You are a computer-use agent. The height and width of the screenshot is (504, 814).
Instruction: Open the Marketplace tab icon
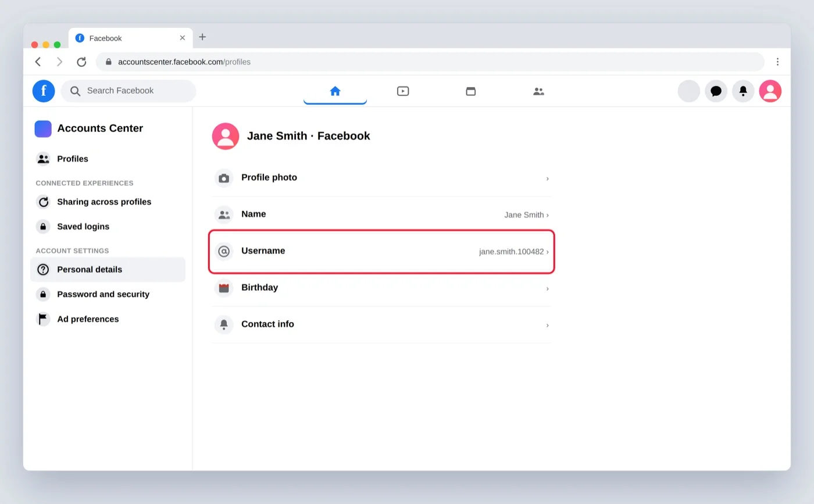(471, 91)
